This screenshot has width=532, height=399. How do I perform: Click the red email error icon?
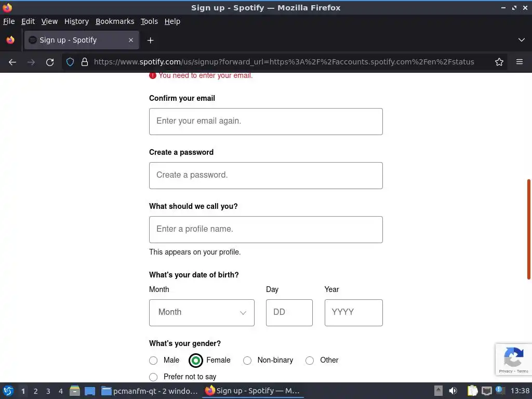point(153,75)
